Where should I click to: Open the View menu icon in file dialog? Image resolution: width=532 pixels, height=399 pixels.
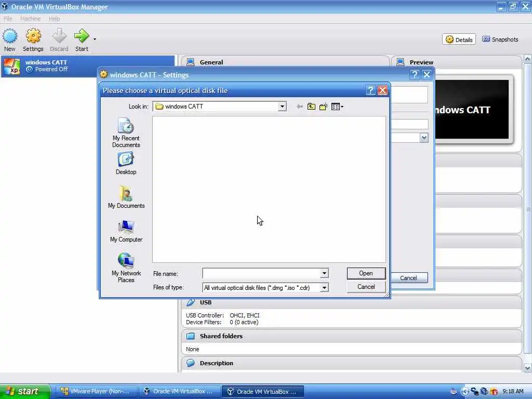[337, 107]
